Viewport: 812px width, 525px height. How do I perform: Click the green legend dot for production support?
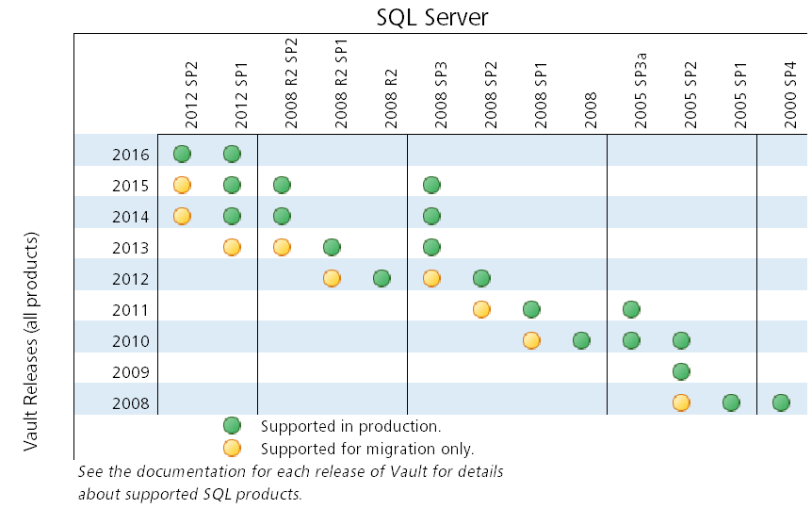click(232, 425)
